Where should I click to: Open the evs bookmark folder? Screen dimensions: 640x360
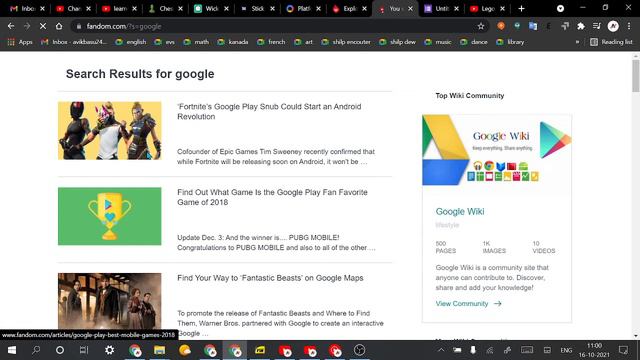click(165, 42)
